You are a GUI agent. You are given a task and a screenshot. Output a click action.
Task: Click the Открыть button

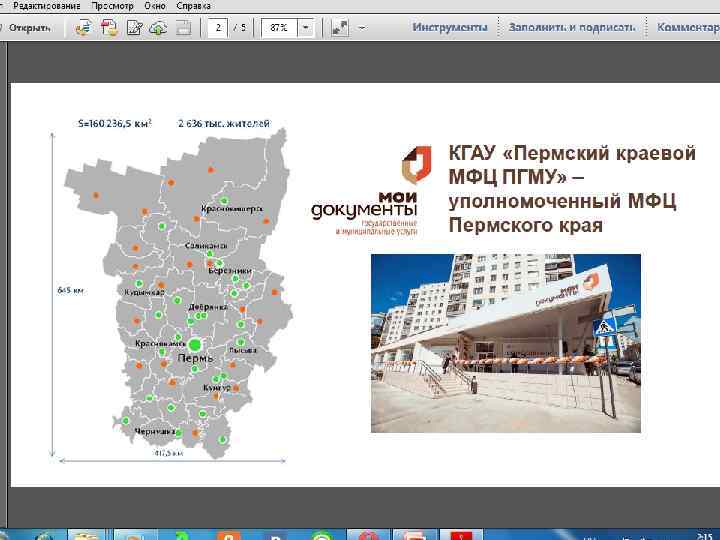coord(30,28)
